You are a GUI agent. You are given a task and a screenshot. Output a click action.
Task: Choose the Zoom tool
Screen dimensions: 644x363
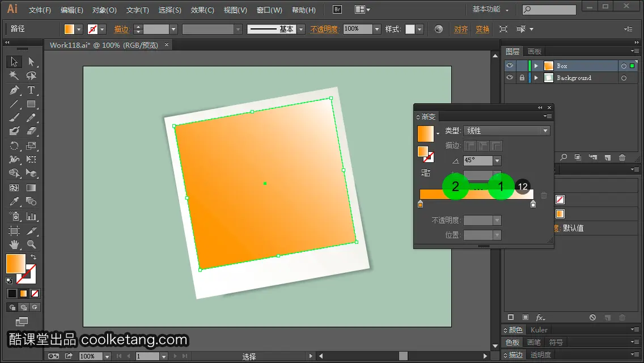pyautogui.click(x=31, y=244)
